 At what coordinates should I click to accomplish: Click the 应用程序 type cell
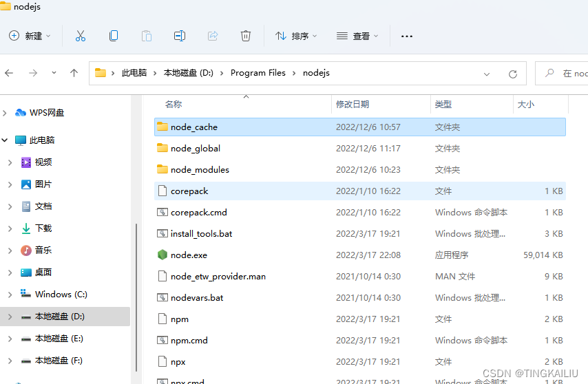tap(452, 255)
